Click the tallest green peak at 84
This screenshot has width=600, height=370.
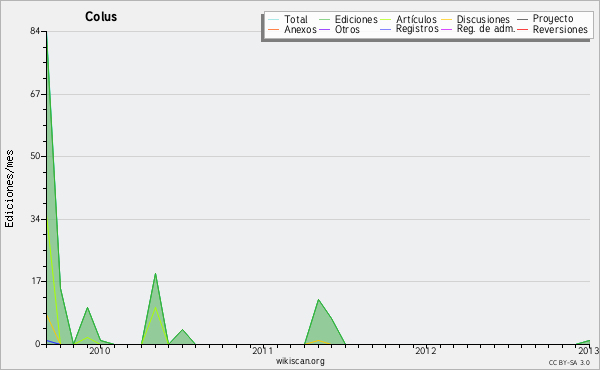pyautogui.click(x=47, y=32)
